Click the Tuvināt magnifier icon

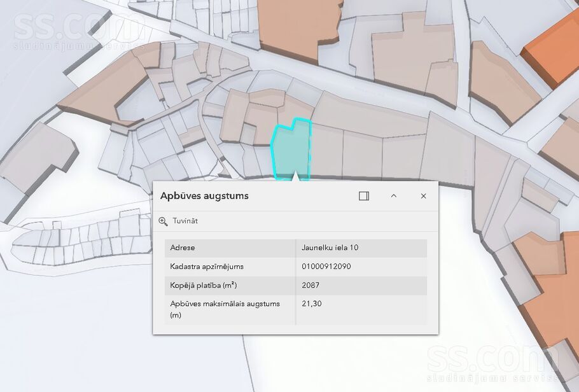coord(164,221)
